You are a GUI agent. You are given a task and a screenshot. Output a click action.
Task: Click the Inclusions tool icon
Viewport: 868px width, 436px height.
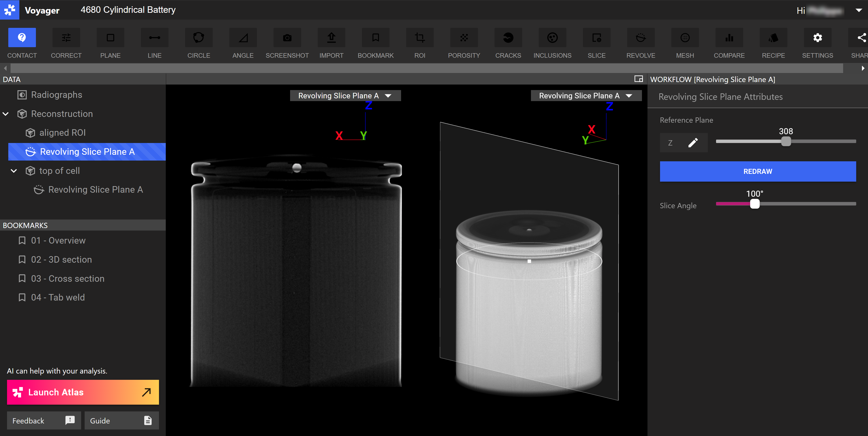552,38
